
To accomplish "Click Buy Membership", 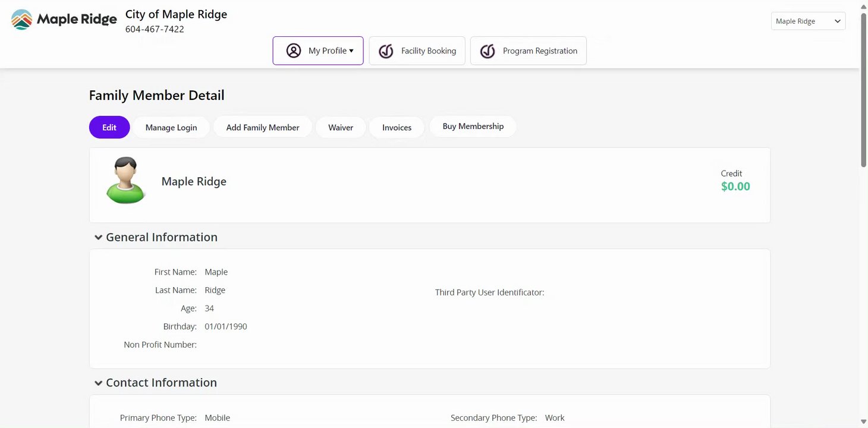I will point(473,127).
